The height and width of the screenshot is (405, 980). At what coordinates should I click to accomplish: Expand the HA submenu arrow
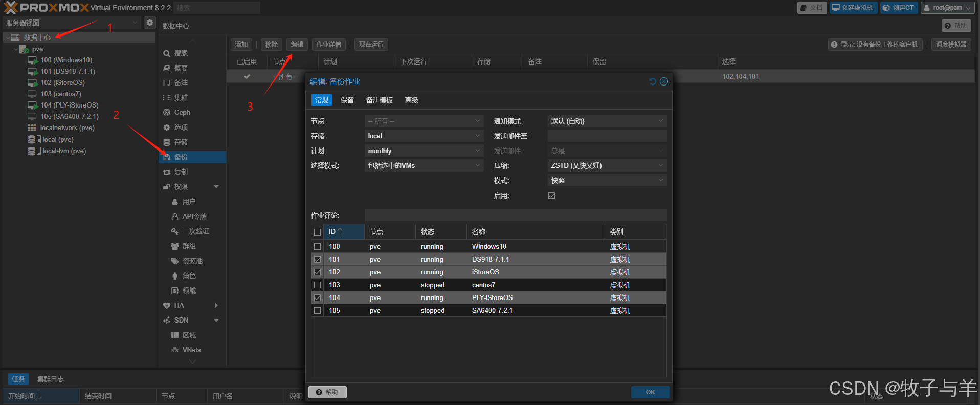[216, 306]
